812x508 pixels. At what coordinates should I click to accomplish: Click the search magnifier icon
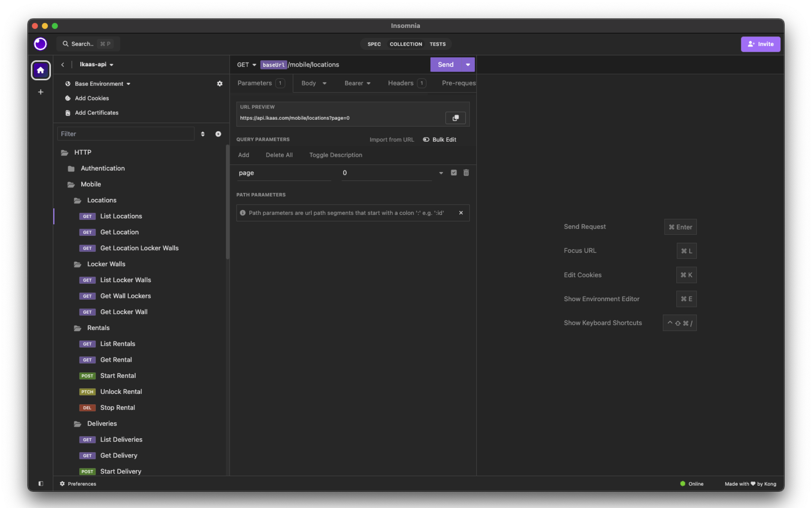[x=65, y=44]
